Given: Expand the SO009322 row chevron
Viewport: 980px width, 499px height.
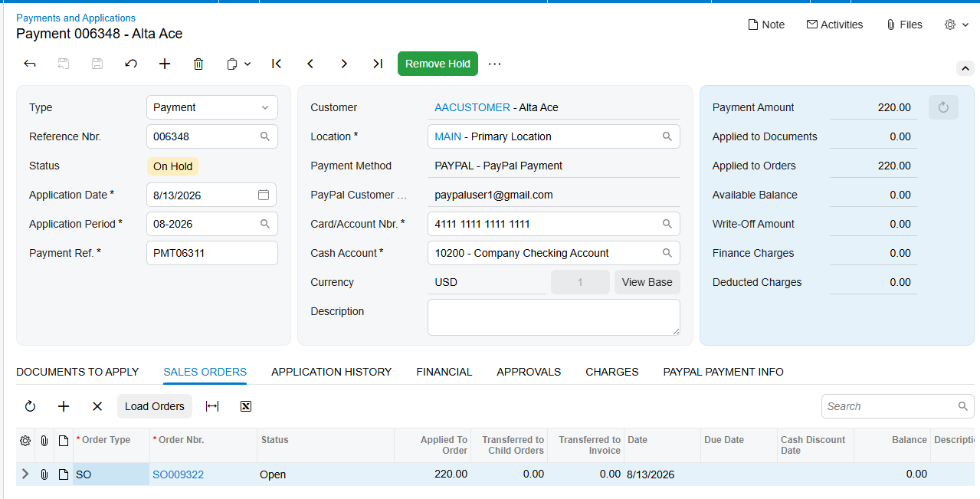Looking at the screenshot, I should [x=25, y=474].
